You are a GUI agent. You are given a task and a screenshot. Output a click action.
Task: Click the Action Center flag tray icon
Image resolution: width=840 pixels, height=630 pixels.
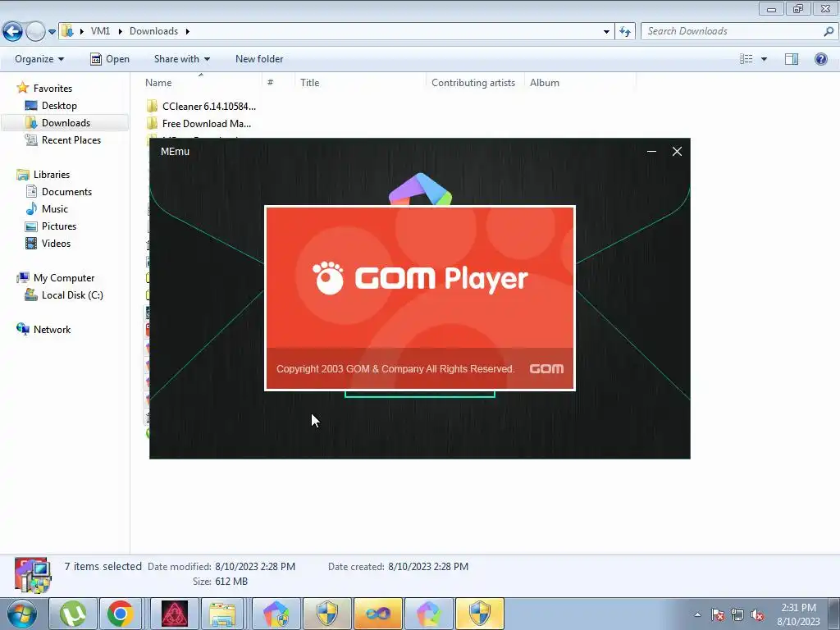tap(718, 615)
